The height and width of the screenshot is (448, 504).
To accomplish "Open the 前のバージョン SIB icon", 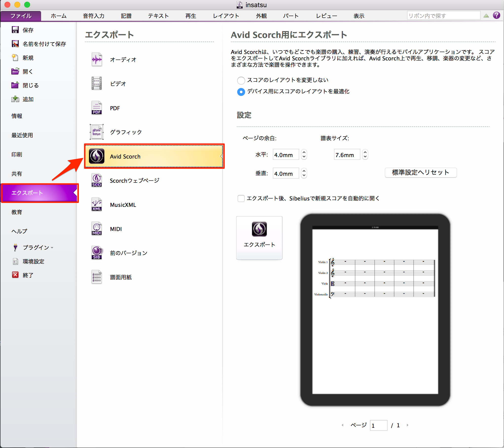I will (x=96, y=253).
